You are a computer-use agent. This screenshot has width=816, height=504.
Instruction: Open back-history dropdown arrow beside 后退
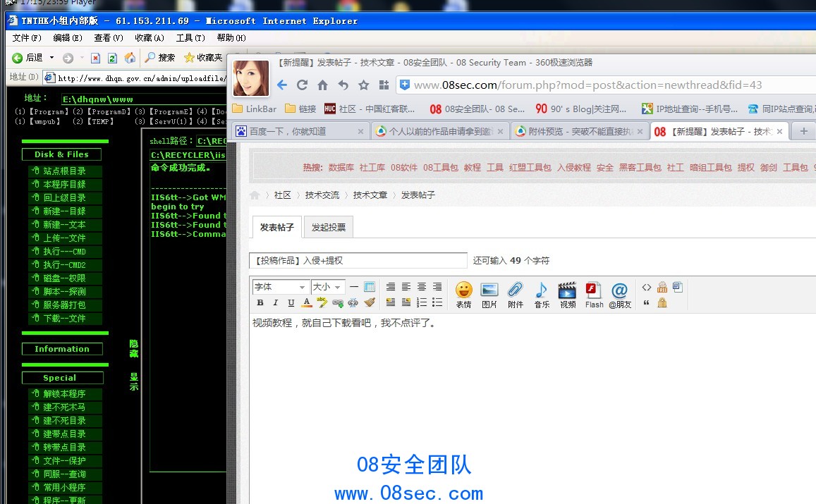pyautogui.click(x=51, y=58)
